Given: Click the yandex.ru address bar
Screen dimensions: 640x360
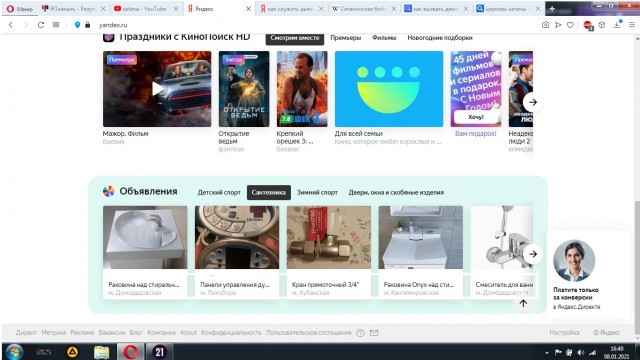Looking at the screenshot, I should click(x=286, y=25).
